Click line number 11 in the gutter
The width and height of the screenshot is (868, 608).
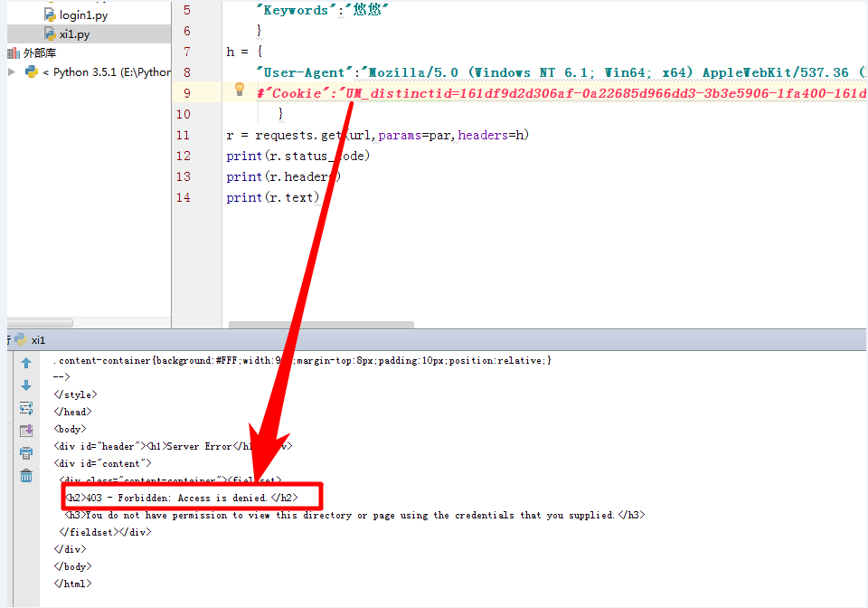pos(184,135)
